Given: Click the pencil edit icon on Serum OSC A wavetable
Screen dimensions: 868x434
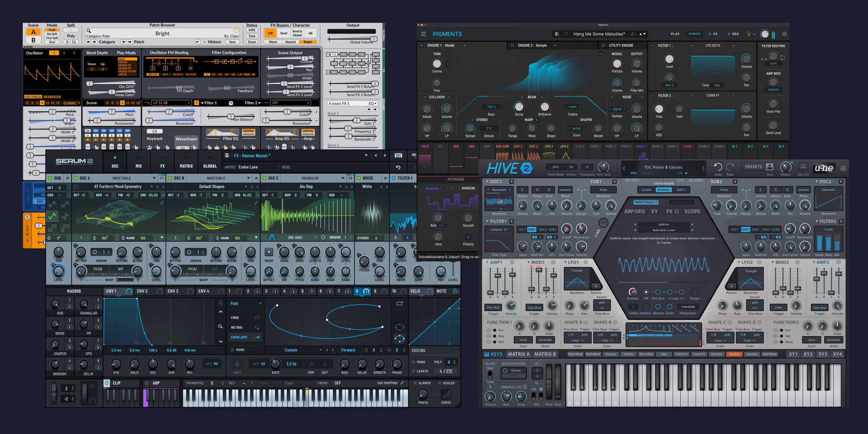Looking at the screenshot, I should [162, 203].
